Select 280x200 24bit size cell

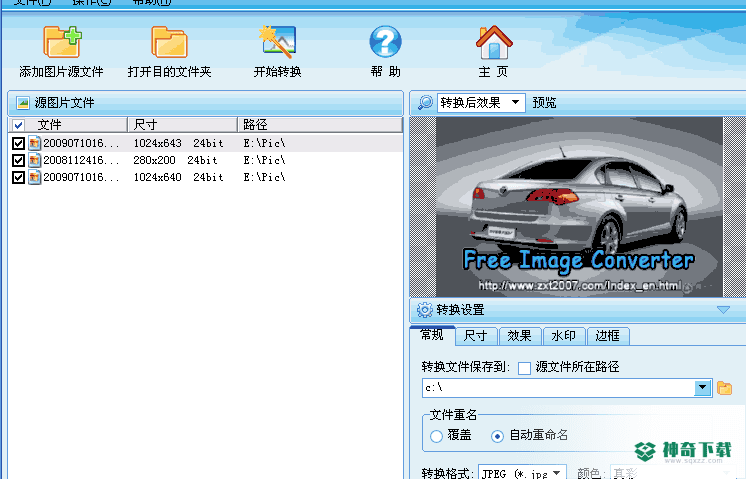click(x=175, y=160)
